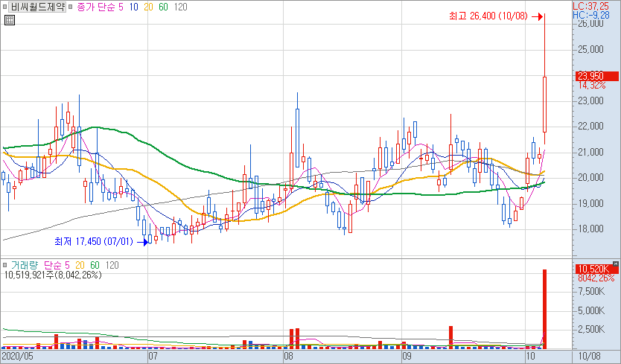Click the 25,000 price axis label

click(x=591, y=50)
